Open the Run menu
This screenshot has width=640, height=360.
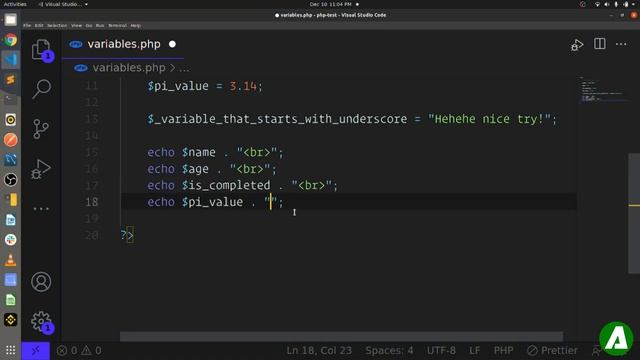100,25
